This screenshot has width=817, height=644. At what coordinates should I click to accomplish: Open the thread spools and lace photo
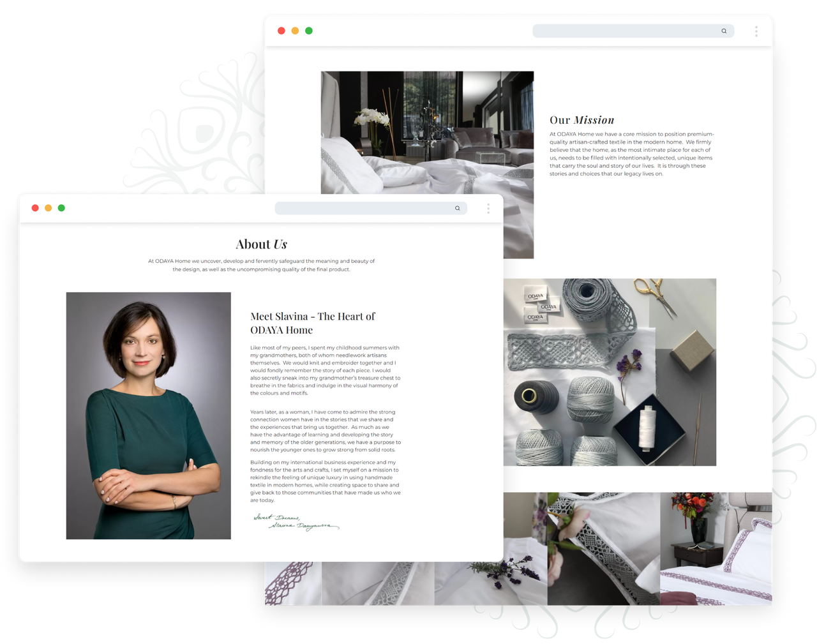click(x=610, y=372)
